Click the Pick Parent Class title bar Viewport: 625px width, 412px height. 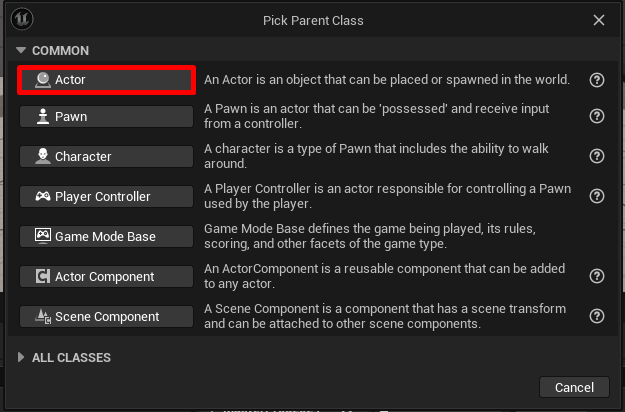coord(313,20)
